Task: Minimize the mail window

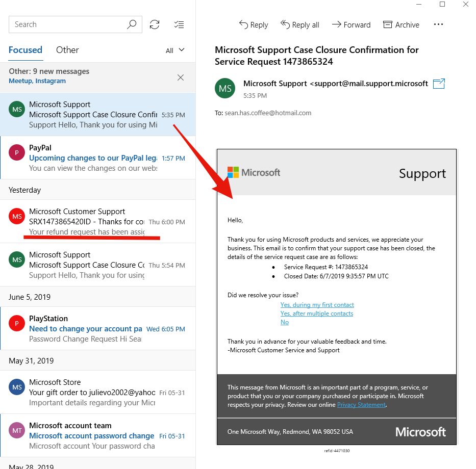Action: (419, 4)
